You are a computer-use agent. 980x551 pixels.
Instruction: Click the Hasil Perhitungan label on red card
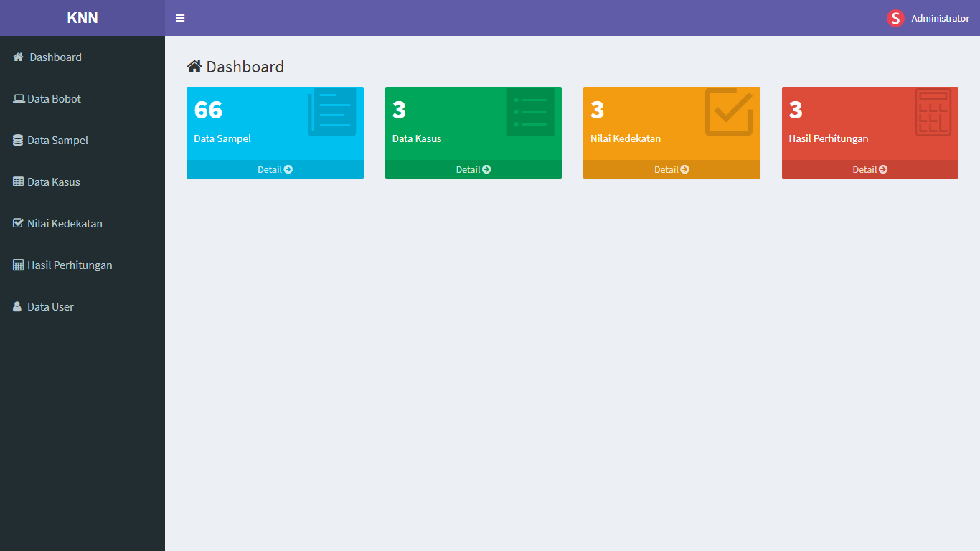click(829, 138)
